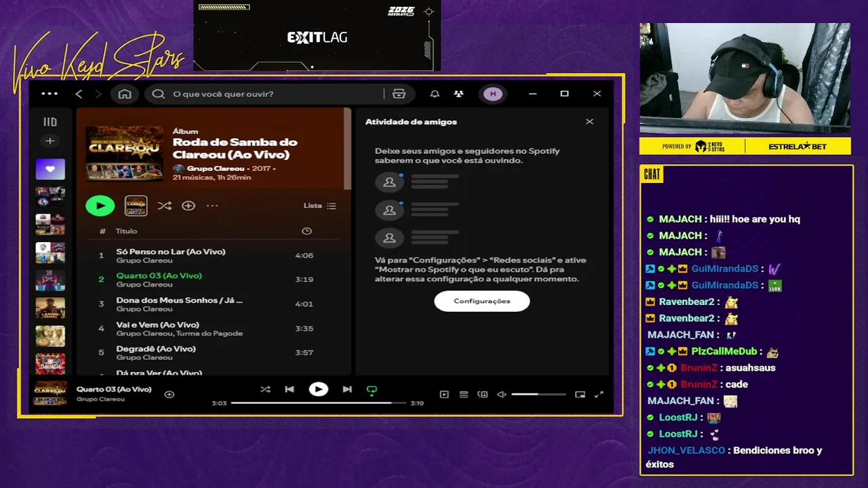Mute with the volume speaker icon
This screenshot has width=868, height=488.
pyautogui.click(x=502, y=394)
